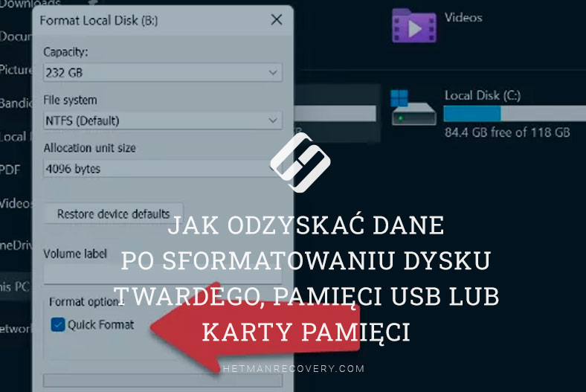586x392 pixels.
Task: Open the Videos folder icon in Explorer
Action: click(413, 25)
